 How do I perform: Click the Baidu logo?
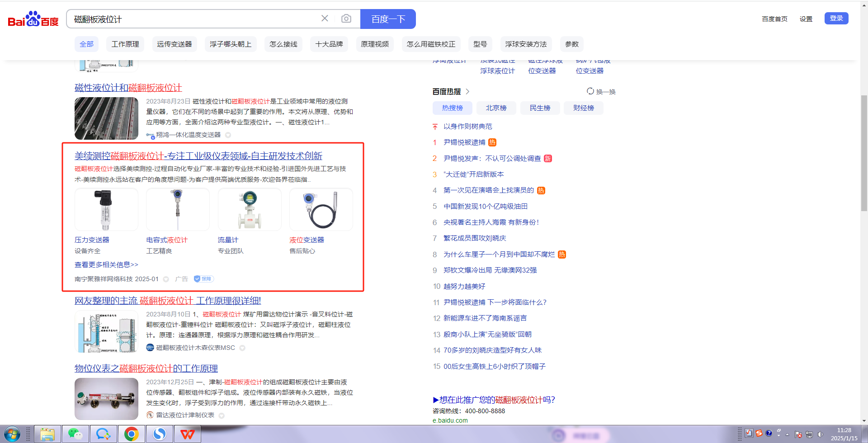[33, 19]
